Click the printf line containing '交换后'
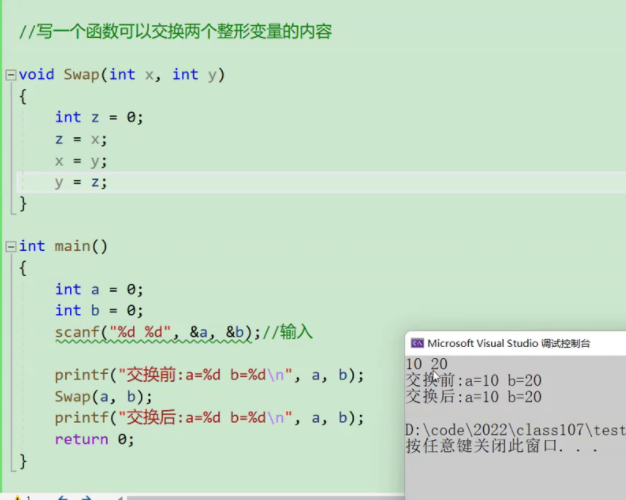The height and width of the screenshot is (500, 626). tap(209, 418)
